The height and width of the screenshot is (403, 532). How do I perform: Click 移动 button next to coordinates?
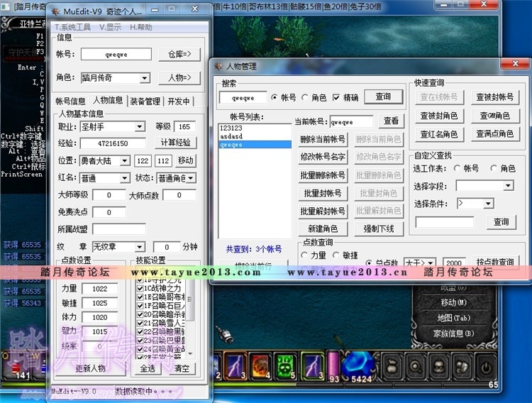point(185,160)
